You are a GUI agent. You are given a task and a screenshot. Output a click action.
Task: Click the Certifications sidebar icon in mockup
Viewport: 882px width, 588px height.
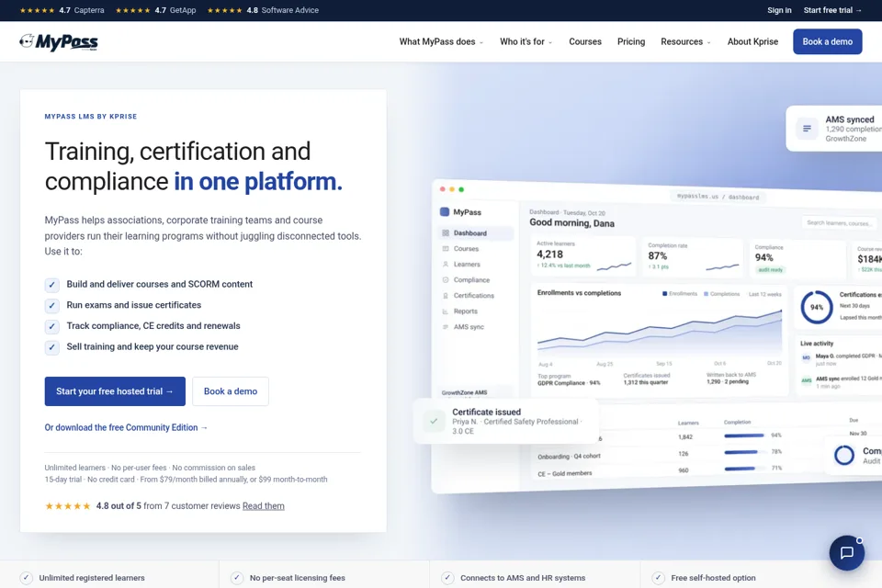[x=446, y=296]
